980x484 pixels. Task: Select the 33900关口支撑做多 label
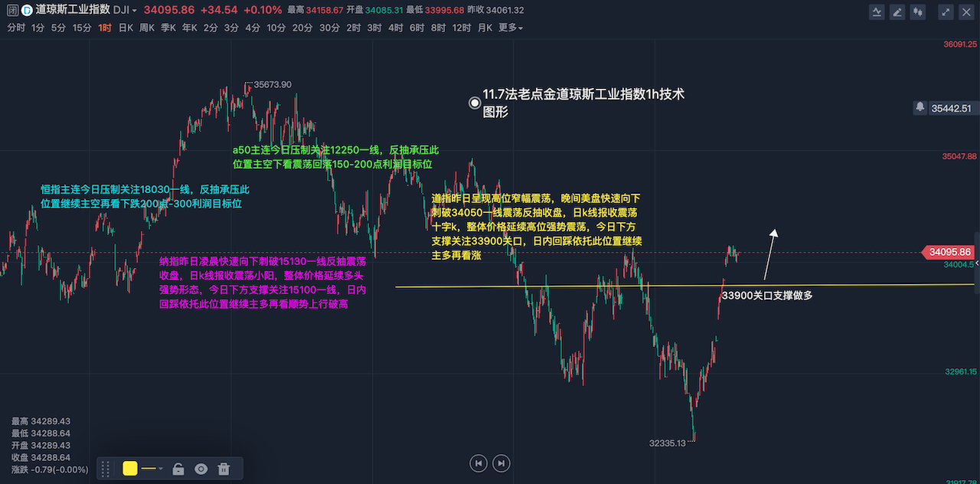[x=767, y=295]
